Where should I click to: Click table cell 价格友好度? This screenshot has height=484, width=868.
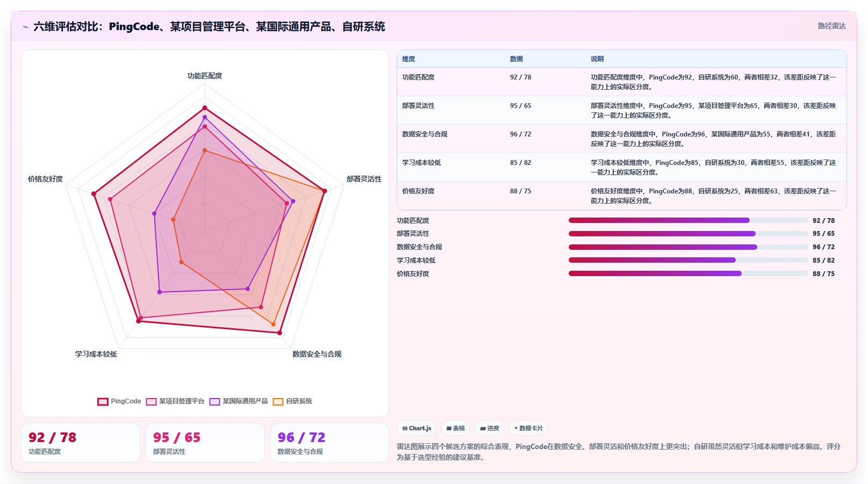click(418, 191)
